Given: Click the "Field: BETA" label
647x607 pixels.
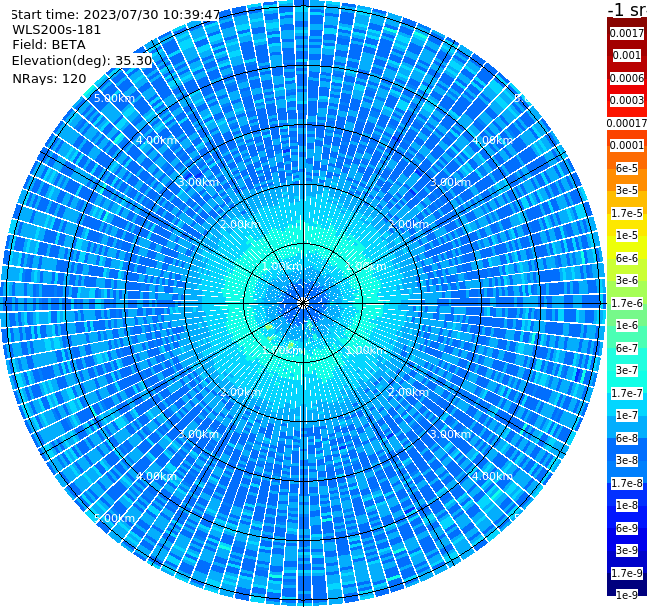Looking at the screenshot, I should point(49,45).
